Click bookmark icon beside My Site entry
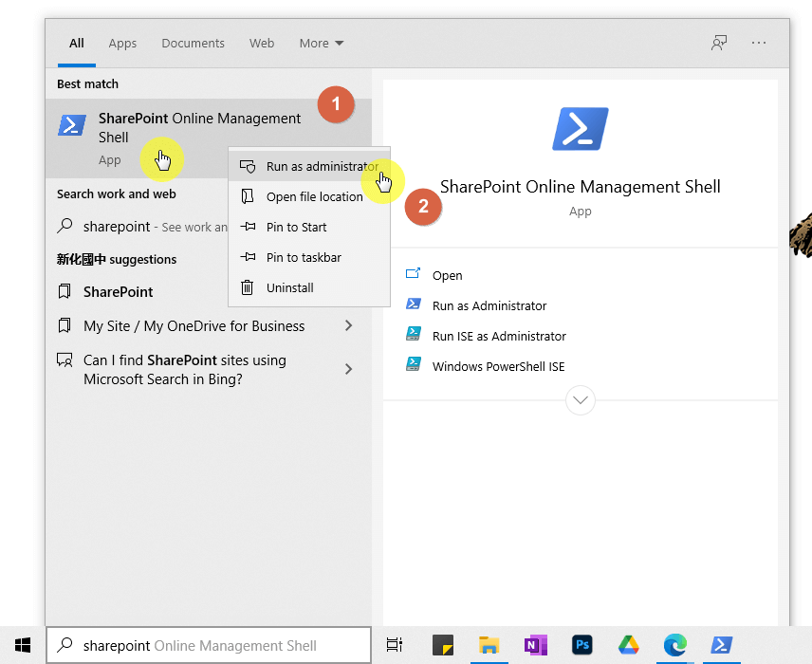Viewport: 812px width, 664px height. coord(65,325)
